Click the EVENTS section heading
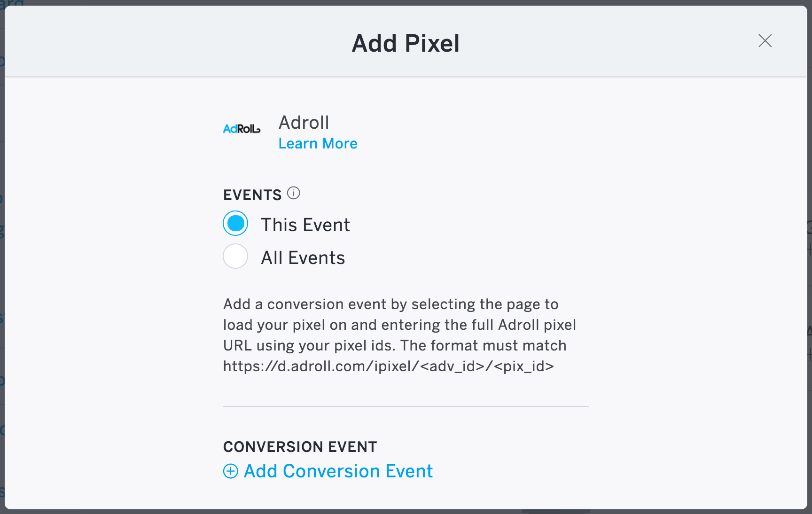Viewport: 812px width, 514px height. 252,195
